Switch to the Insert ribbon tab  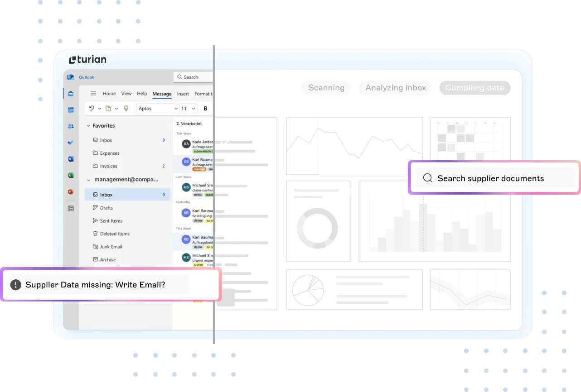183,94
